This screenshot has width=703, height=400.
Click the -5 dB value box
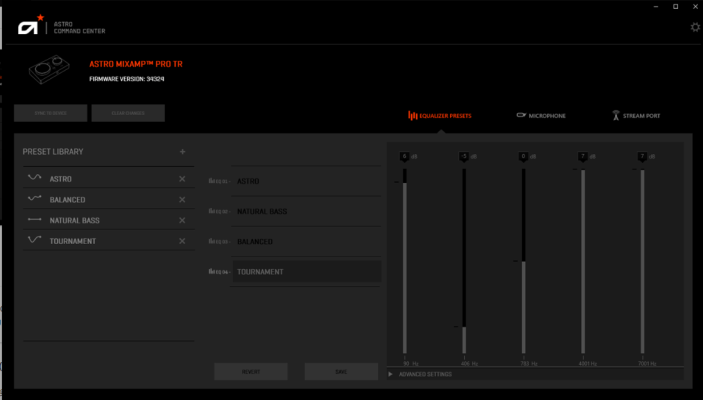tap(464, 157)
